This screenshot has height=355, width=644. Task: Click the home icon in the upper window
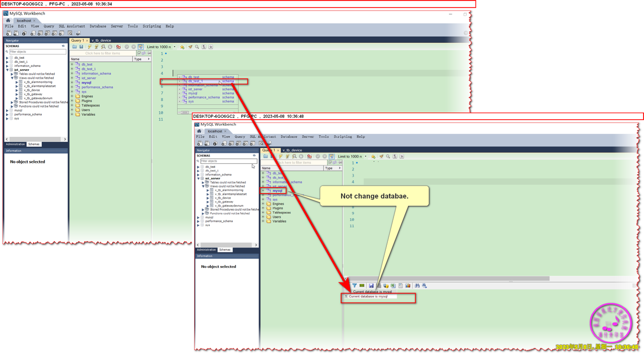(x=8, y=20)
